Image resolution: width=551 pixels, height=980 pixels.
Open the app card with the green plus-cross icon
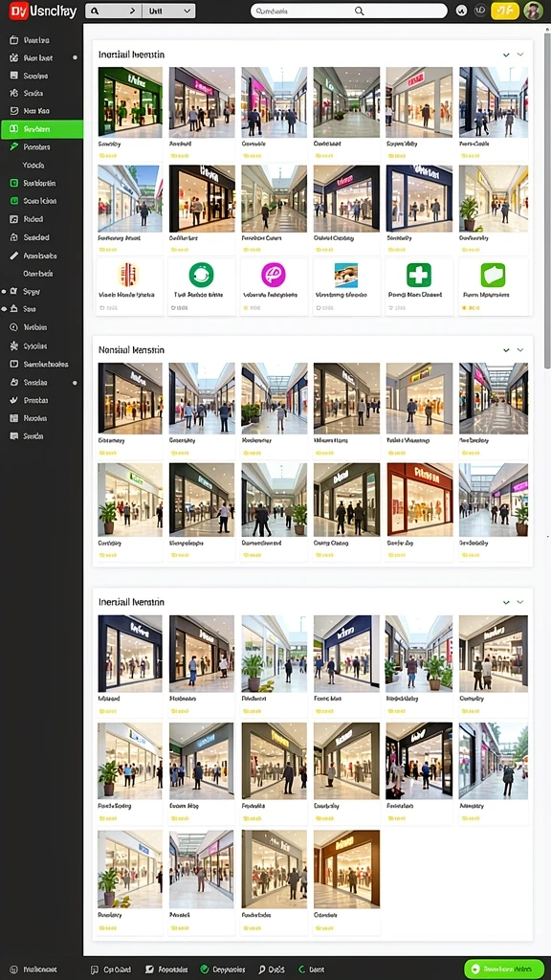click(419, 286)
